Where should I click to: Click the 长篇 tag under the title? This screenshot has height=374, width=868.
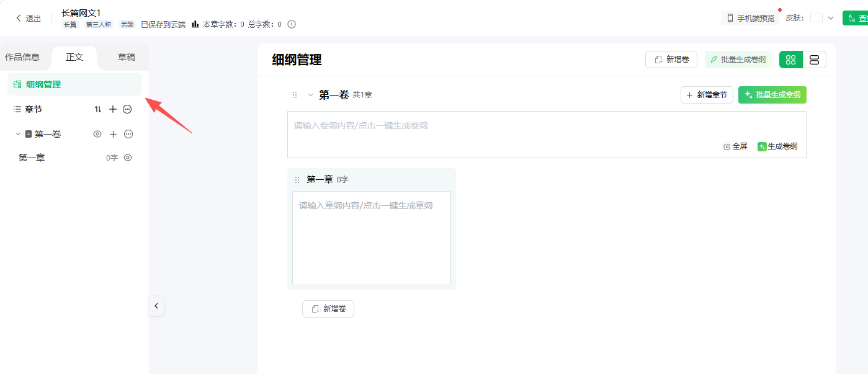coord(70,25)
